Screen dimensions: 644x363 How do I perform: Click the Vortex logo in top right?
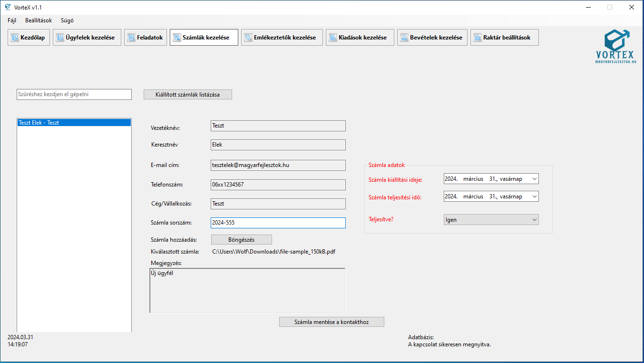pyautogui.click(x=616, y=46)
